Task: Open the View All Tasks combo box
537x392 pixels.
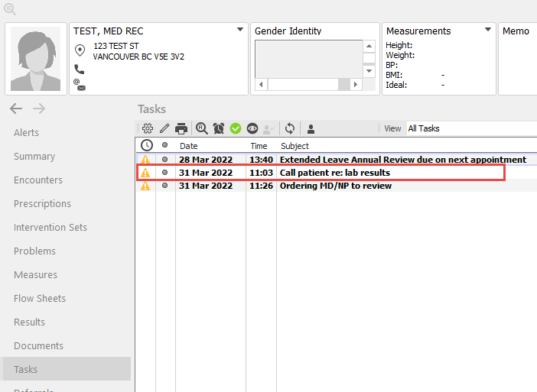Action: [x=470, y=128]
